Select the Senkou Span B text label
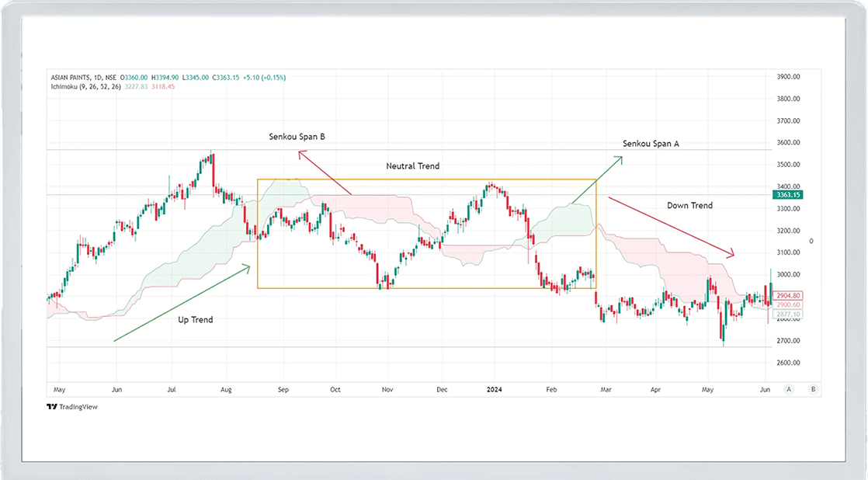Screen dimensions: 868x480 [297, 137]
